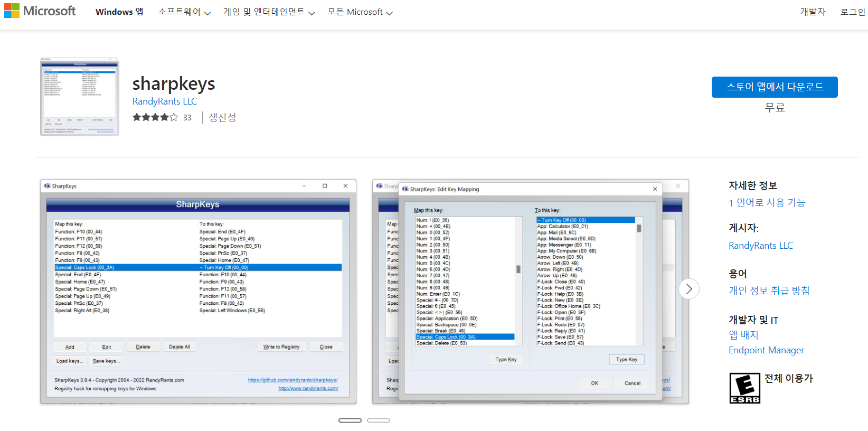Click Load keys... in first screenshot
Viewport: 868px width, 431px height.
pyautogui.click(x=69, y=361)
